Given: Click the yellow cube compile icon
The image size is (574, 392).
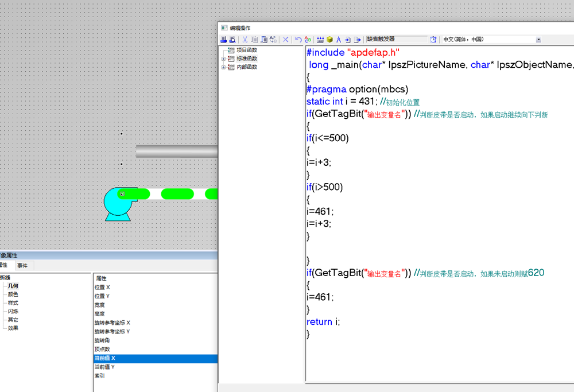Looking at the screenshot, I should pyautogui.click(x=329, y=40).
